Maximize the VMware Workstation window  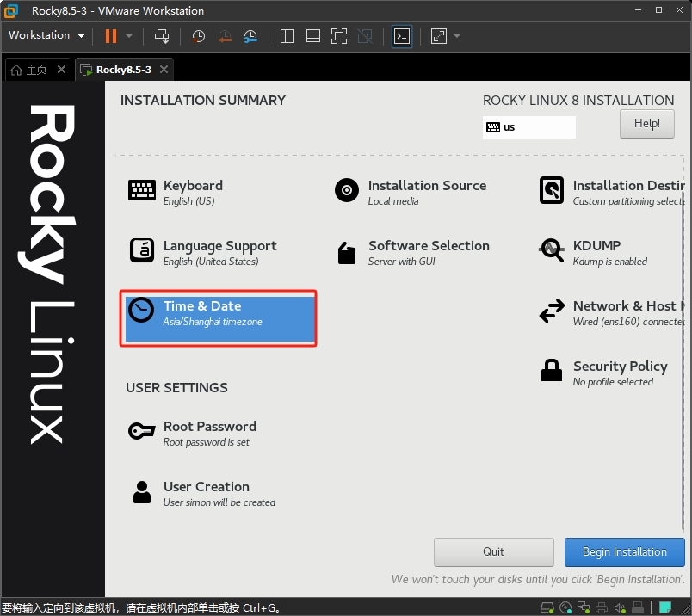tap(659, 10)
